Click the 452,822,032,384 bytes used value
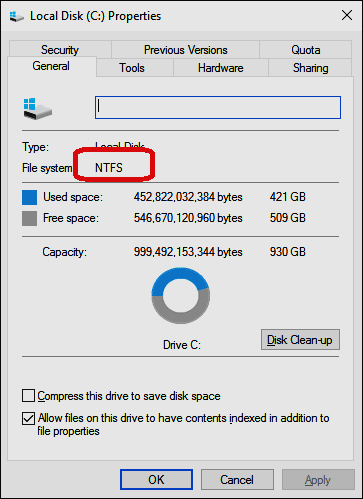The image size is (363, 499). pyautogui.click(x=188, y=197)
